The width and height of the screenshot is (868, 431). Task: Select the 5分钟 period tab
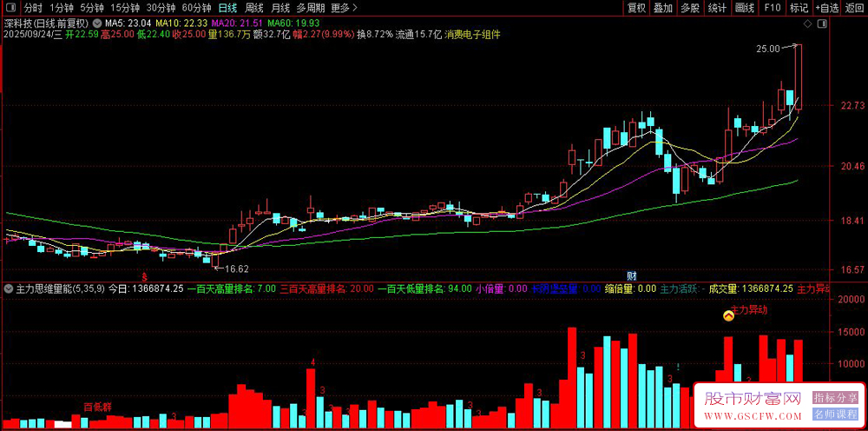point(91,8)
